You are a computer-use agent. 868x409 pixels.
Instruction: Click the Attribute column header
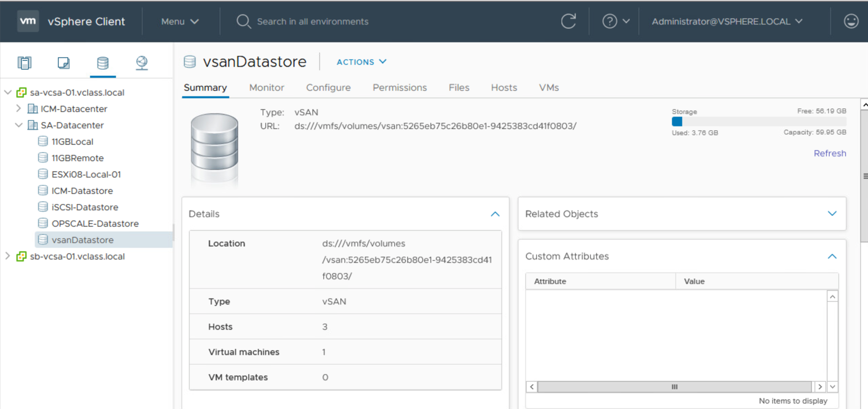[x=601, y=281]
